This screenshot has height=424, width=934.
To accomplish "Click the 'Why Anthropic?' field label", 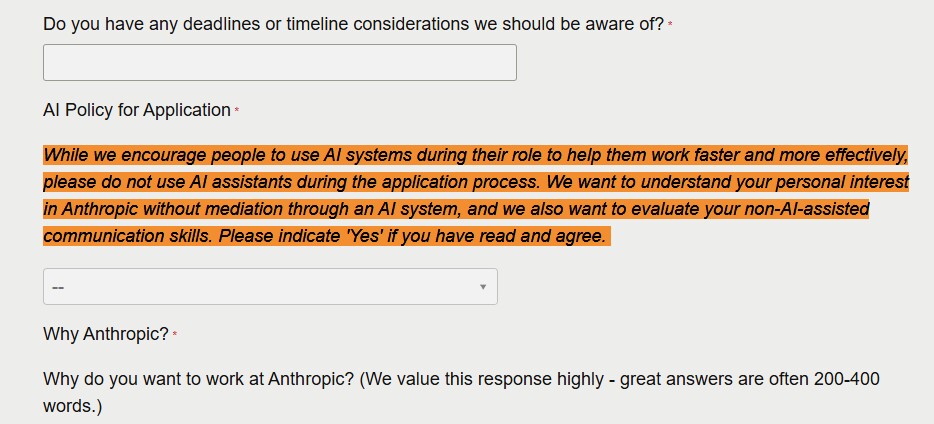I will 105,334.
